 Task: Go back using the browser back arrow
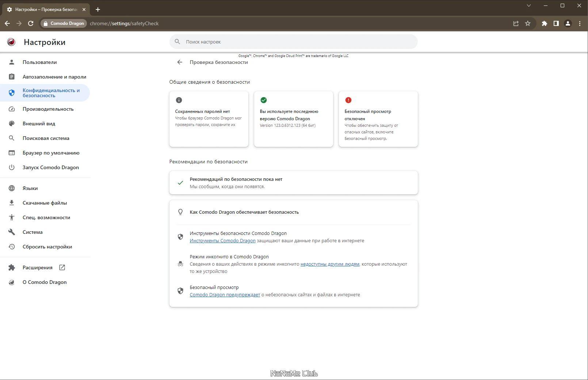[7, 23]
